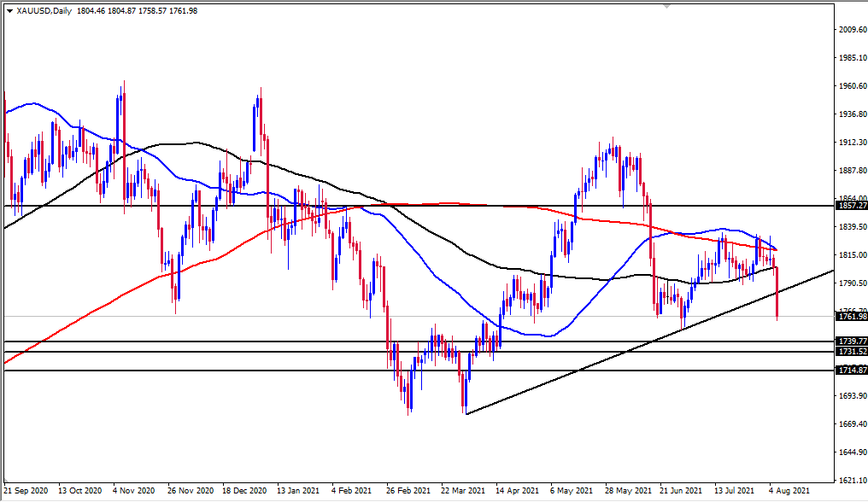
Task: Click the 1839.50 price scale value
Action: click(853, 227)
